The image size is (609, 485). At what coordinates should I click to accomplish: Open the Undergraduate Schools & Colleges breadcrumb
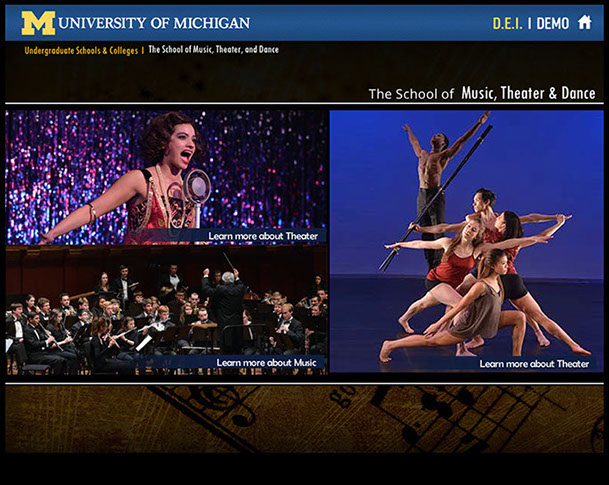click(x=81, y=50)
